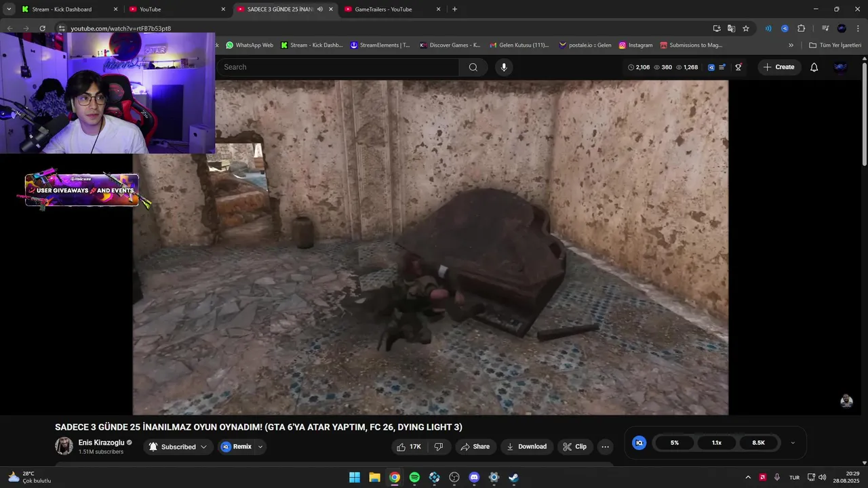Open the Google Translate icon in address bar
The width and height of the screenshot is (868, 488).
pyautogui.click(x=731, y=28)
